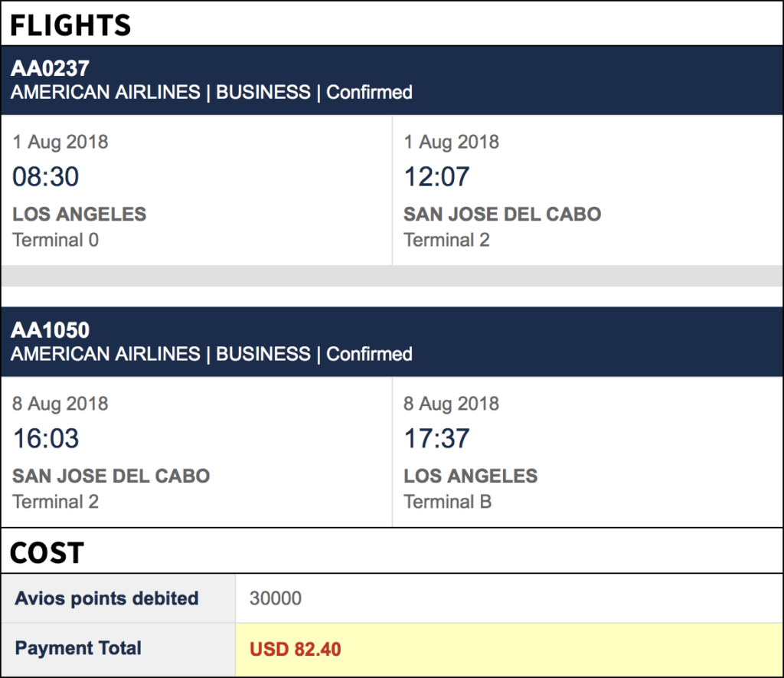The image size is (784, 678).
Task: Click the 08:30 departure time
Action: point(45,177)
